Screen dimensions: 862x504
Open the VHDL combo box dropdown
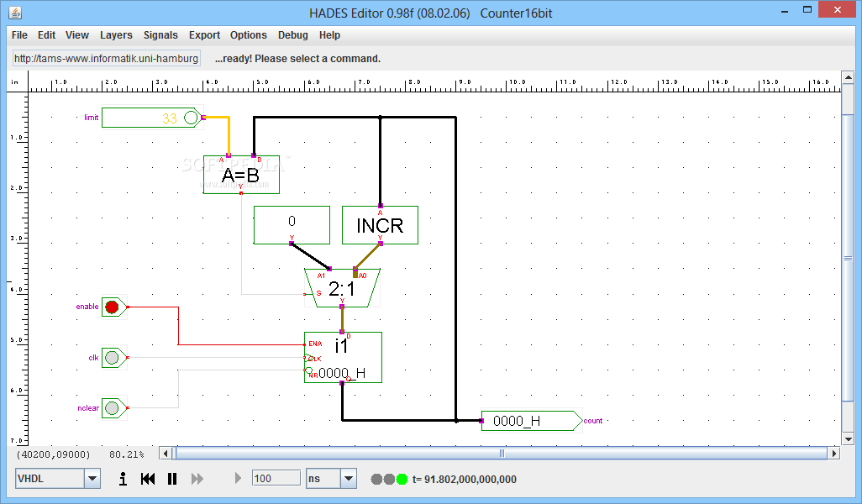[92, 479]
